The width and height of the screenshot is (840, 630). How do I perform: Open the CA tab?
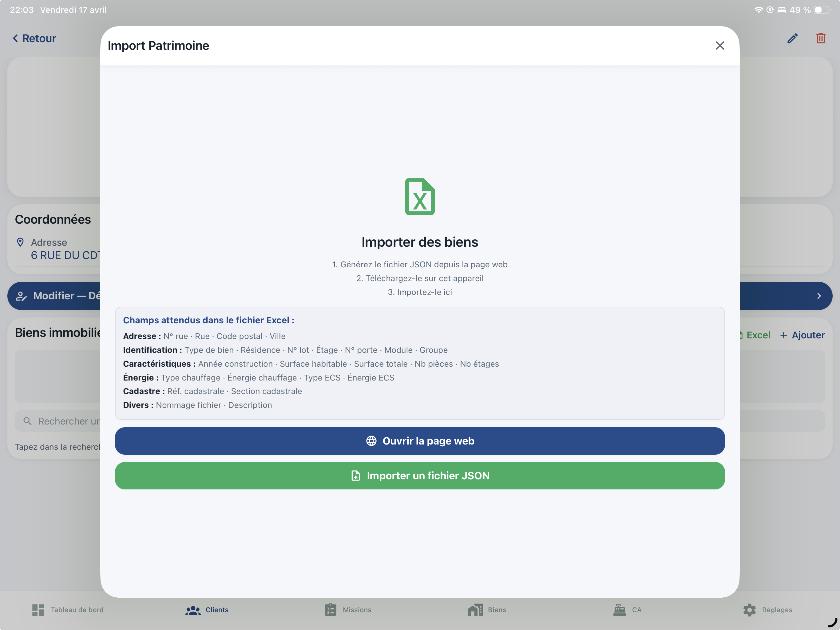point(627,610)
